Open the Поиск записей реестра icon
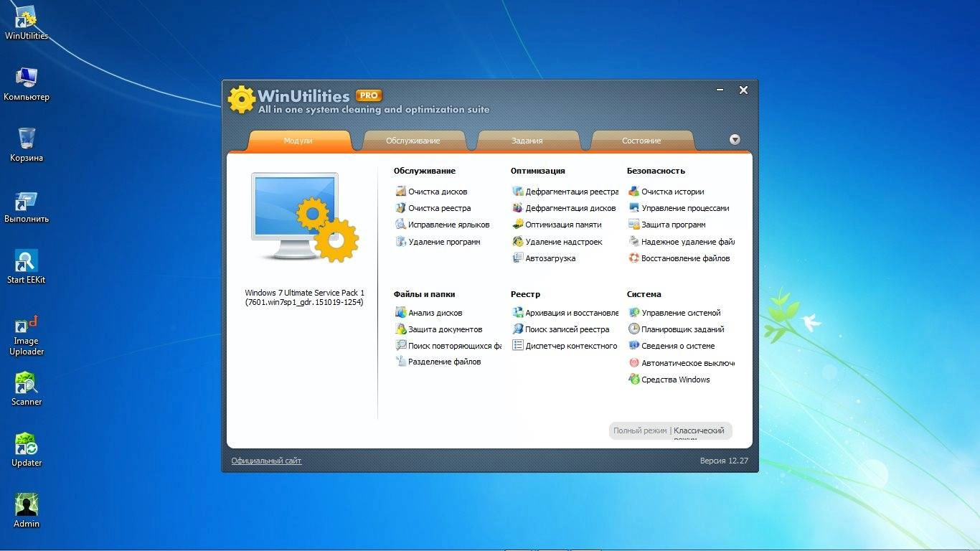 pos(518,329)
